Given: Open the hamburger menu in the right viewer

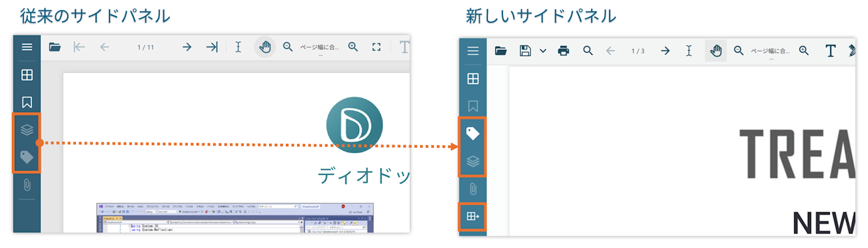Looking at the screenshot, I should pyautogui.click(x=473, y=51).
